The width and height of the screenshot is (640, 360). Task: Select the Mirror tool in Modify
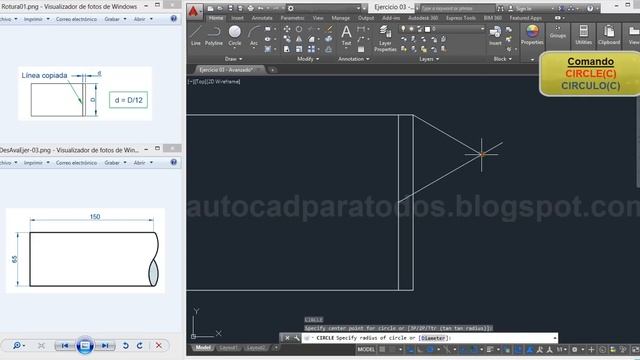(299, 39)
